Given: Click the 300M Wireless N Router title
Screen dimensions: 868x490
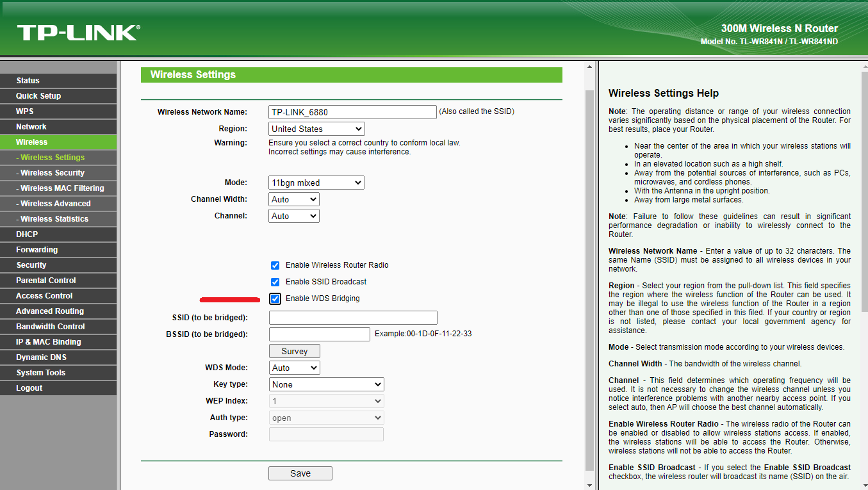Looking at the screenshot, I should tap(780, 28).
